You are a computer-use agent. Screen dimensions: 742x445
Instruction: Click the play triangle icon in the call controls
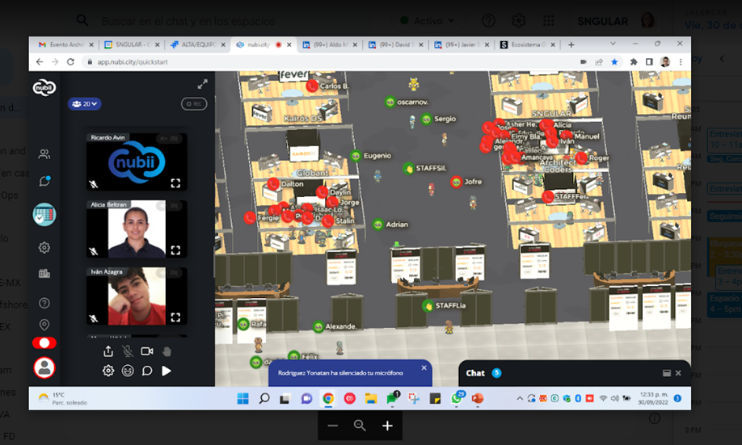167,371
